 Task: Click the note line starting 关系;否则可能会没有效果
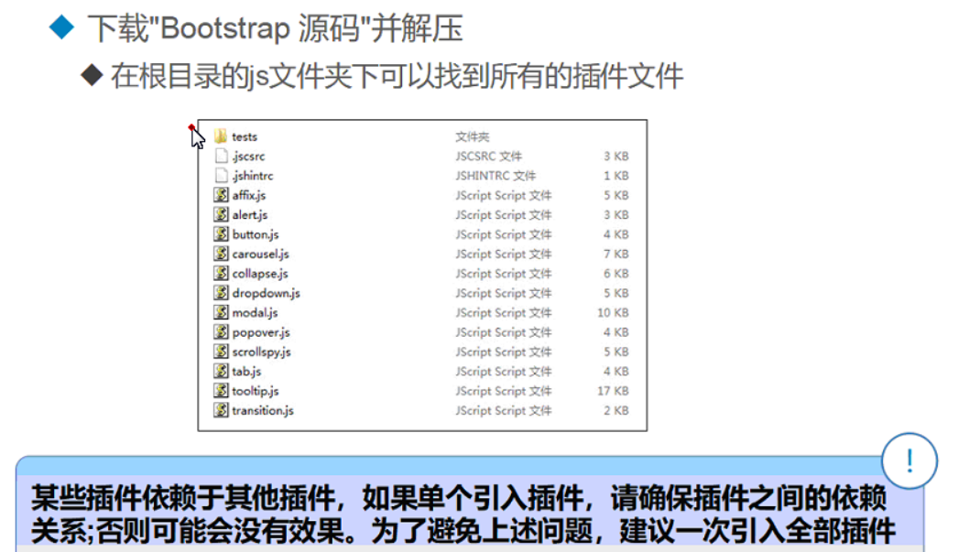tap(463, 531)
